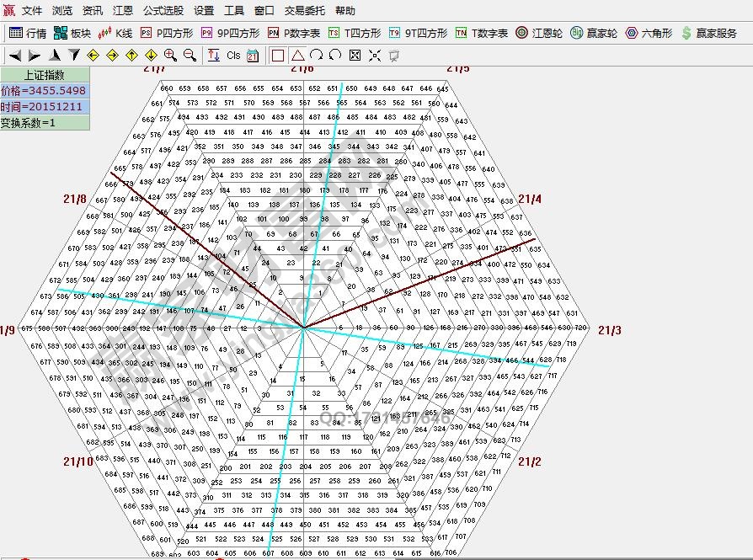Click the calendar date icon

[253, 56]
